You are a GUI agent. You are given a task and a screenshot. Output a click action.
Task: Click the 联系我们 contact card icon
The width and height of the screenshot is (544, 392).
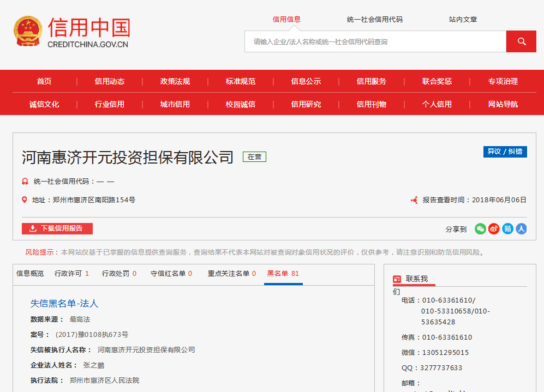pyautogui.click(x=397, y=279)
